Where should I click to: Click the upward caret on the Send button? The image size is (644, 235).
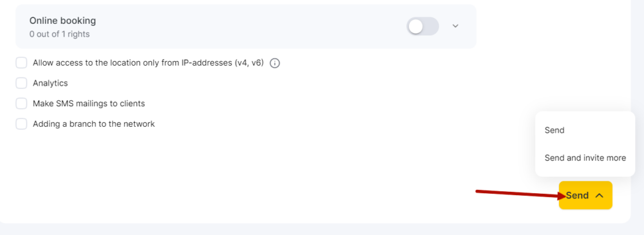[599, 196]
